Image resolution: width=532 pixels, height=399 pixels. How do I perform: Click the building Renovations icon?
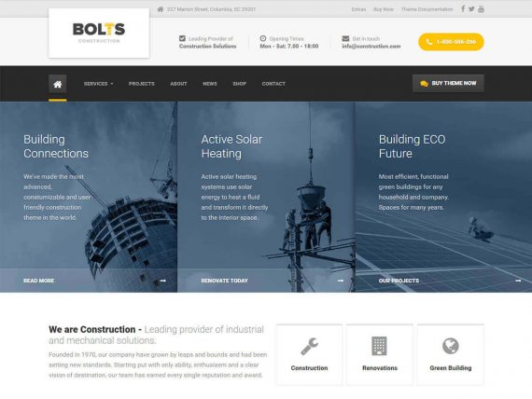[379, 346]
